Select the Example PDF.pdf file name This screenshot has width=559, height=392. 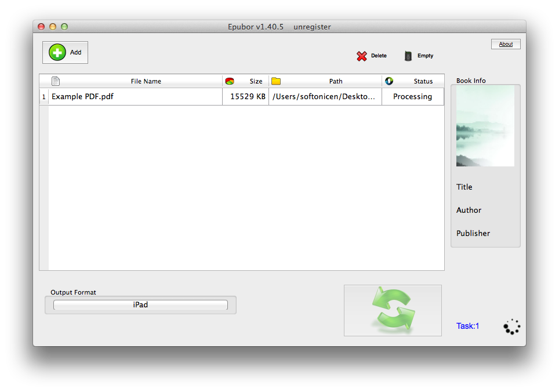click(x=82, y=97)
